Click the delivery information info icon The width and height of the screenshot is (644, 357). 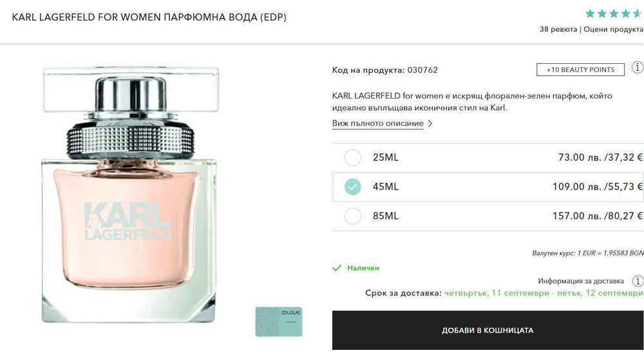tap(637, 281)
